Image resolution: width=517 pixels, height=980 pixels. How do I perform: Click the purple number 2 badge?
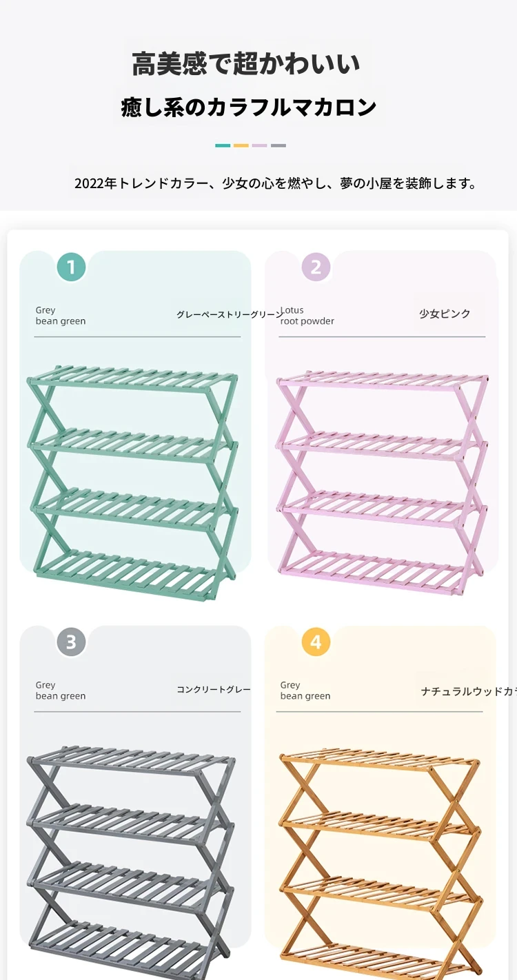pos(316,267)
